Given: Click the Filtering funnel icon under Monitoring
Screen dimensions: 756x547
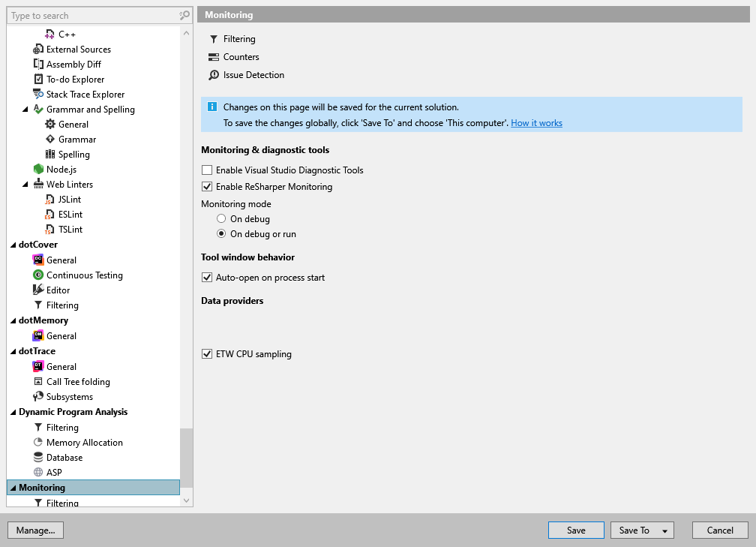Looking at the screenshot, I should click(x=212, y=38).
